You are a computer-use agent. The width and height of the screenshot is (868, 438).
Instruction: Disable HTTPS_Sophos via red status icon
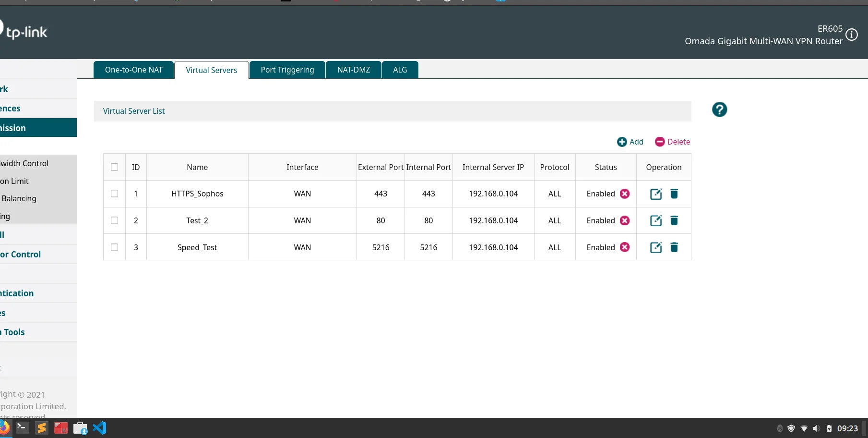(625, 194)
